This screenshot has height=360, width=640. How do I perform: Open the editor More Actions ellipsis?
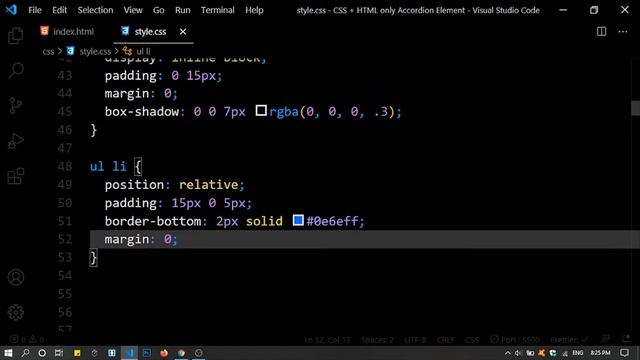pyautogui.click(x=622, y=31)
